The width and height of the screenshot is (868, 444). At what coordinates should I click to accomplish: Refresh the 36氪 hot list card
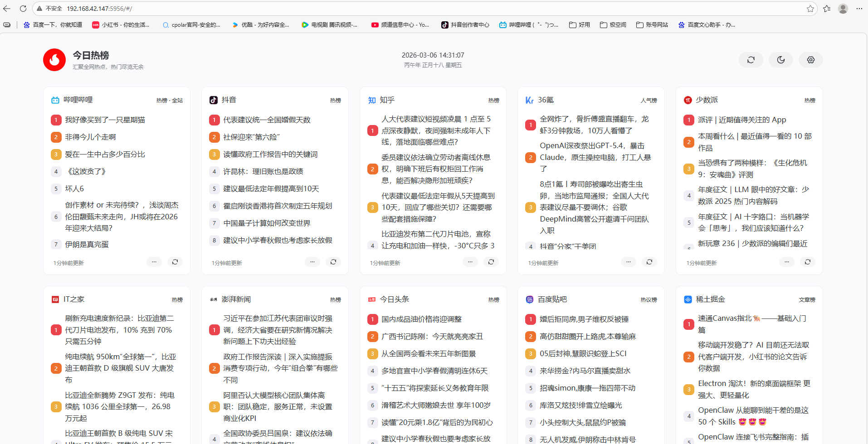tap(649, 262)
